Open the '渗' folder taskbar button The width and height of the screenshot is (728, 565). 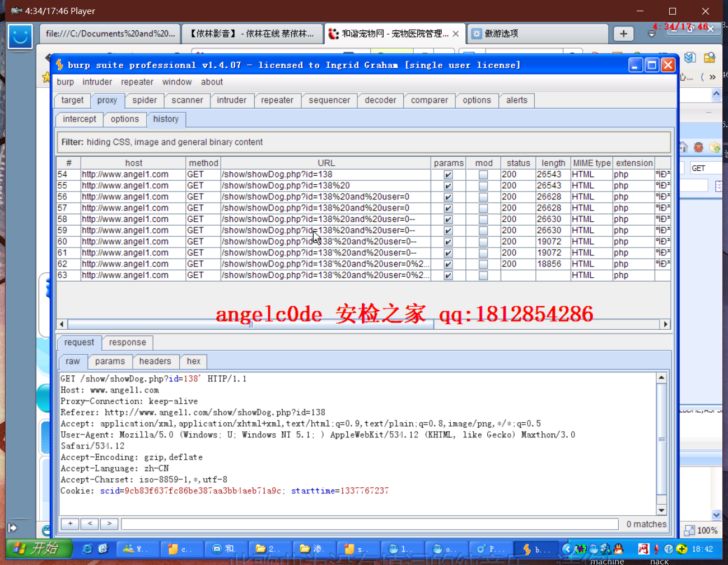(x=315, y=549)
